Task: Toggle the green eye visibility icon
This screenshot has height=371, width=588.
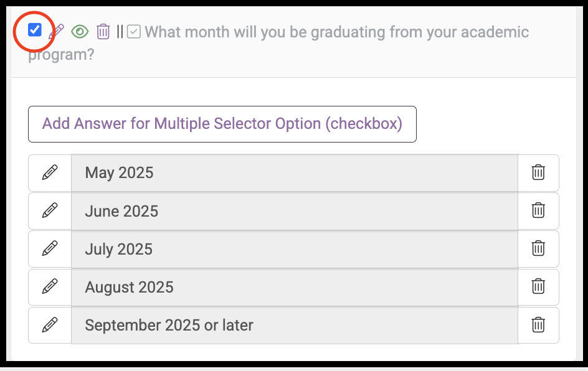Action: tap(80, 31)
